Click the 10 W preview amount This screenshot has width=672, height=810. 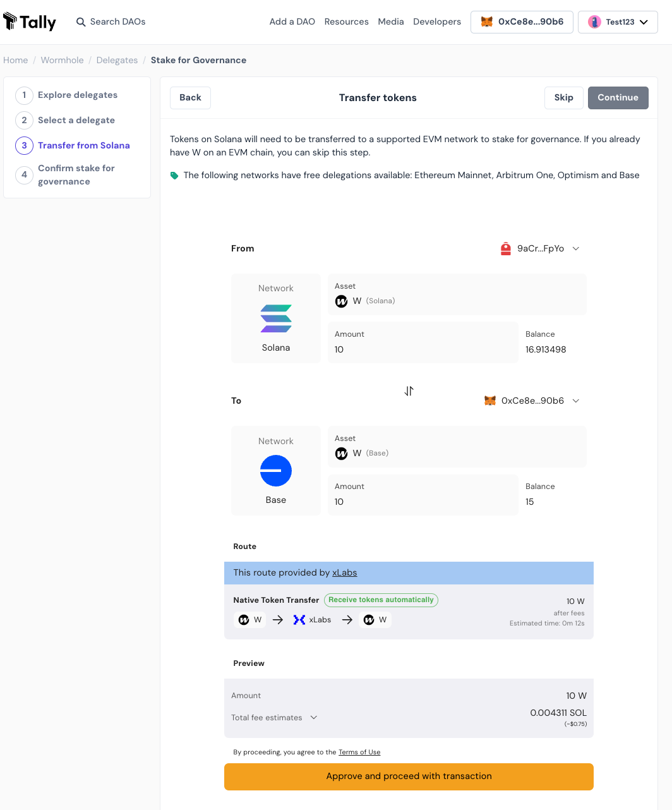click(x=576, y=696)
